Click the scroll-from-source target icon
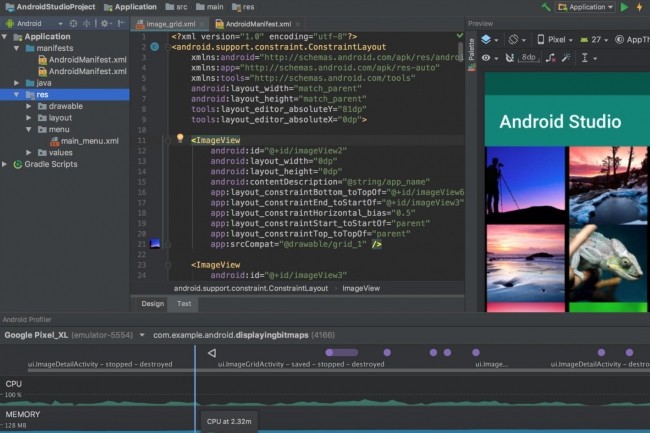650x433 pixels. pyautogui.click(x=73, y=24)
